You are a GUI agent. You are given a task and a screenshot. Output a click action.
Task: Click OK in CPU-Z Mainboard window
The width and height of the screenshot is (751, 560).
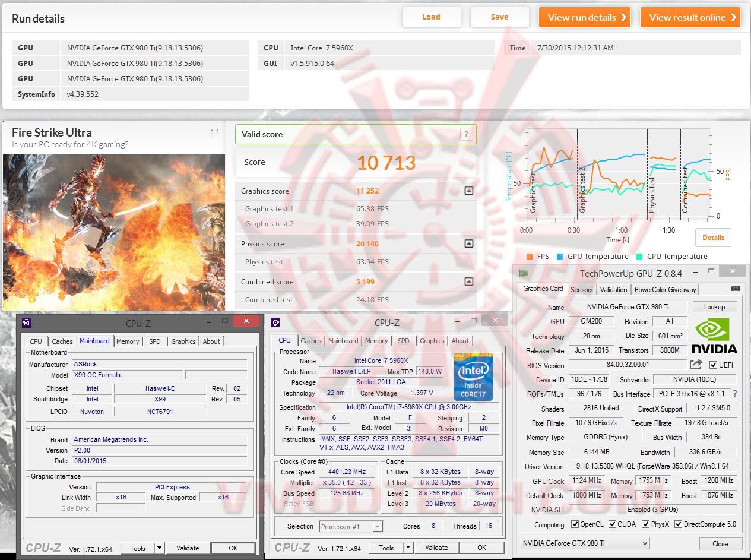click(x=233, y=548)
